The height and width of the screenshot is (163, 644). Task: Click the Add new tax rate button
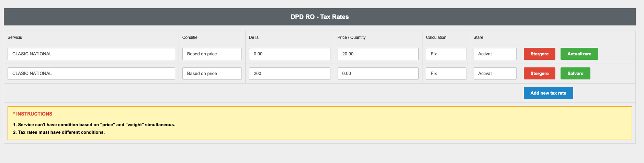(549, 93)
